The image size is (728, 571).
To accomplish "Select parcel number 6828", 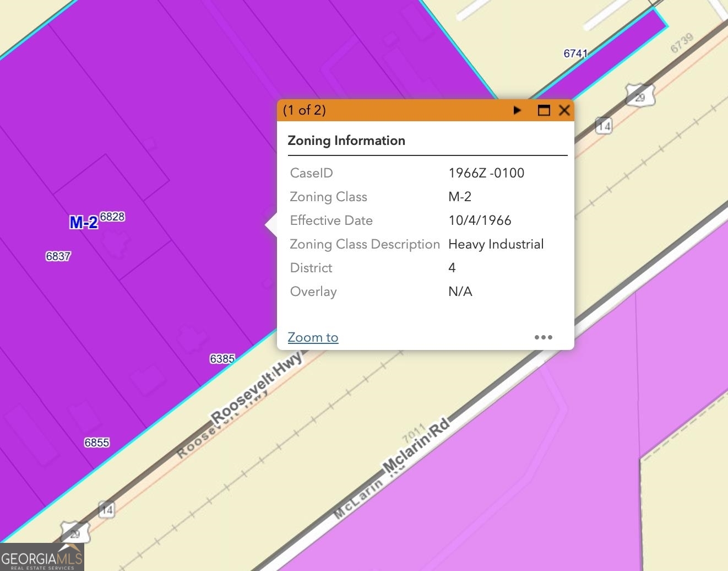I will (112, 217).
